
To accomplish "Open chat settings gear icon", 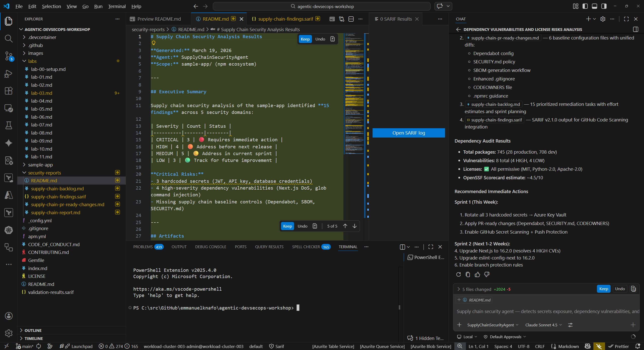I will (x=603, y=19).
